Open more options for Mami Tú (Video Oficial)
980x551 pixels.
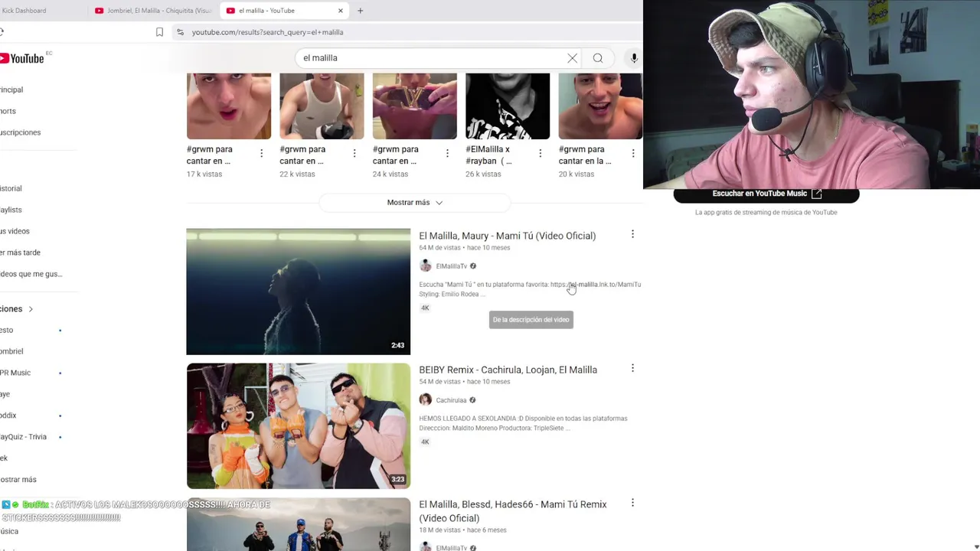click(x=632, y=234)
